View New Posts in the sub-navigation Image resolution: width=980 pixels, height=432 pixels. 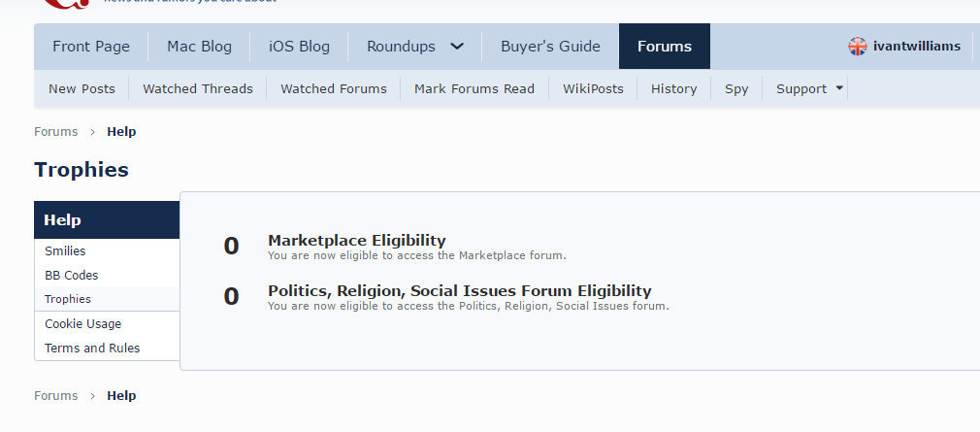coord(82,88)
